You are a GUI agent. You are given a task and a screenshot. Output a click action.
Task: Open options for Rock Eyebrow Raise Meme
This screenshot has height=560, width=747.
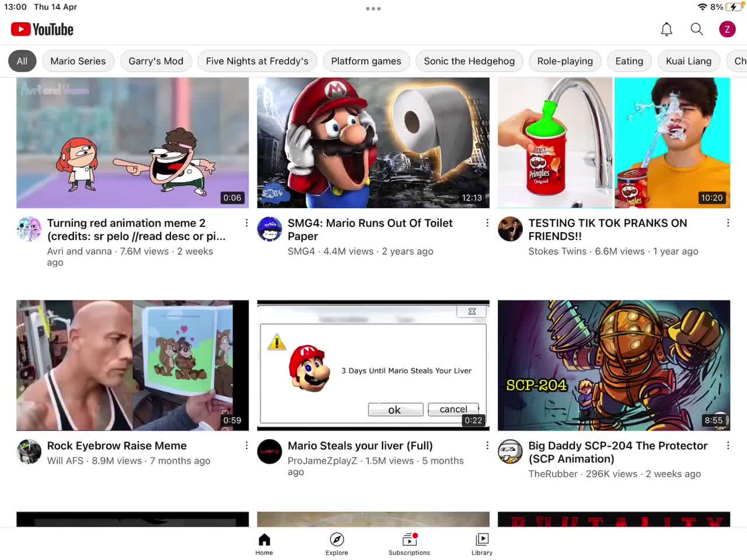tap(247, 446)
